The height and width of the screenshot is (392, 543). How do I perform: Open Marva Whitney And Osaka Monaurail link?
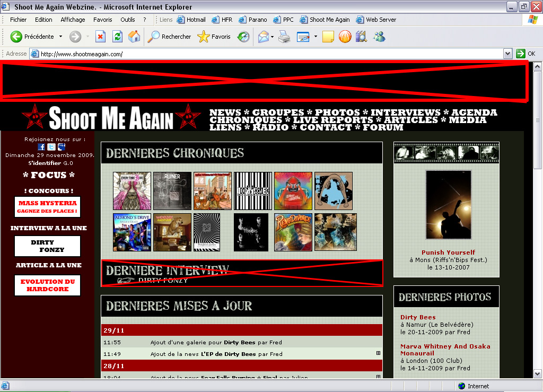[445, 350]
